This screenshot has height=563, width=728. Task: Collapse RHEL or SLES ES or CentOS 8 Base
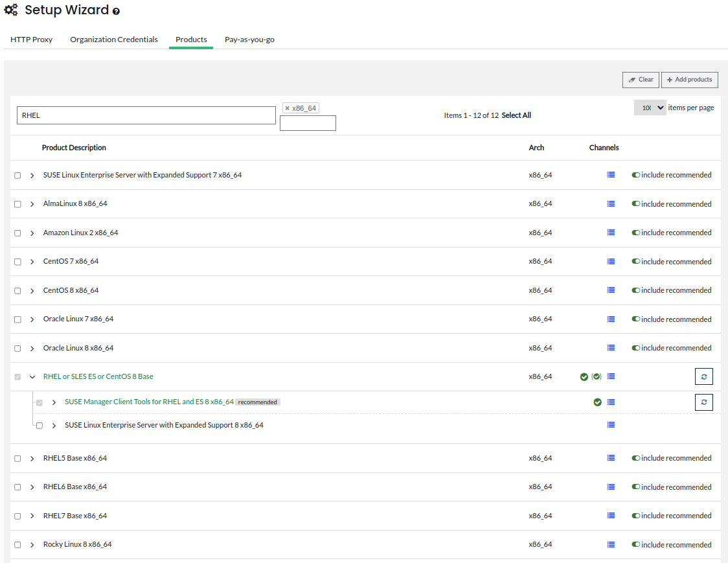tap(32, 376)
